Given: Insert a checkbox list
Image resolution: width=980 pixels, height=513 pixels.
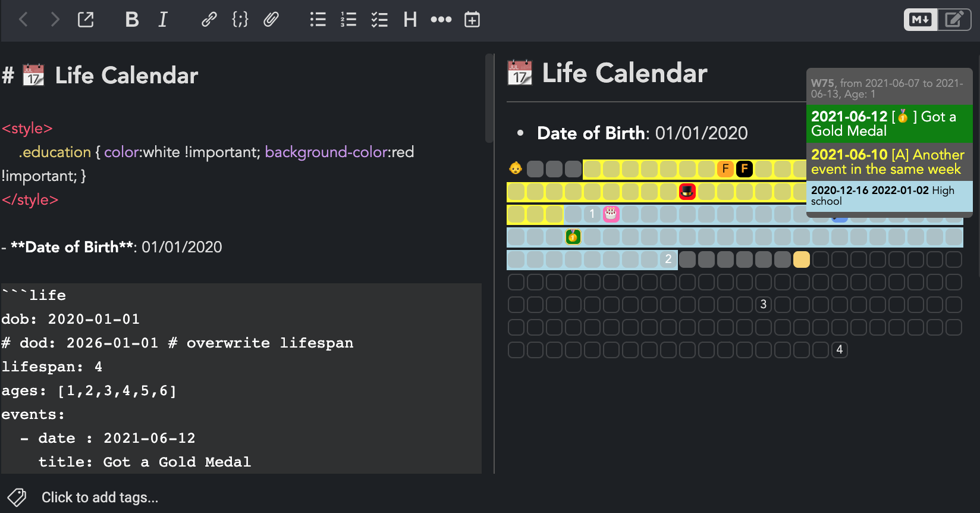Looking at the screenshot, I should pos(379,20).
